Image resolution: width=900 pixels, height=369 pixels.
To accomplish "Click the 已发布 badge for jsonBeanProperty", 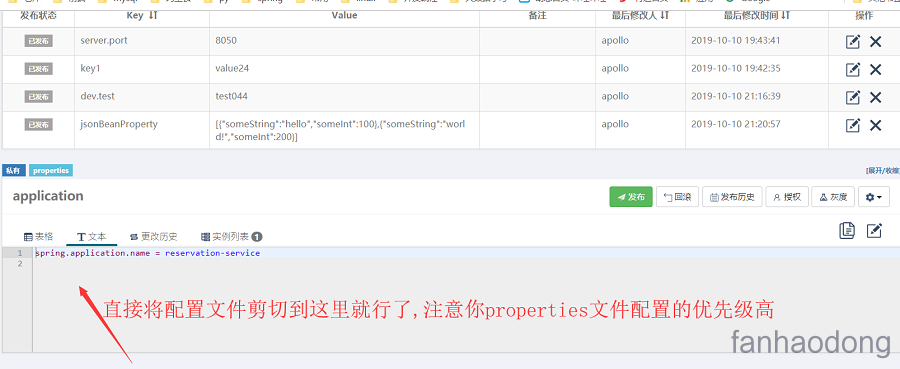I will point(38,124).
